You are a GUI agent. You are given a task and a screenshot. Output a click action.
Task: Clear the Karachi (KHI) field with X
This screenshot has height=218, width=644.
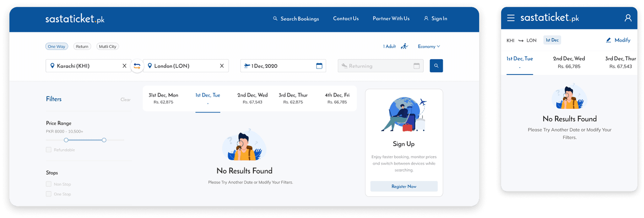click(x=124, y=66)
